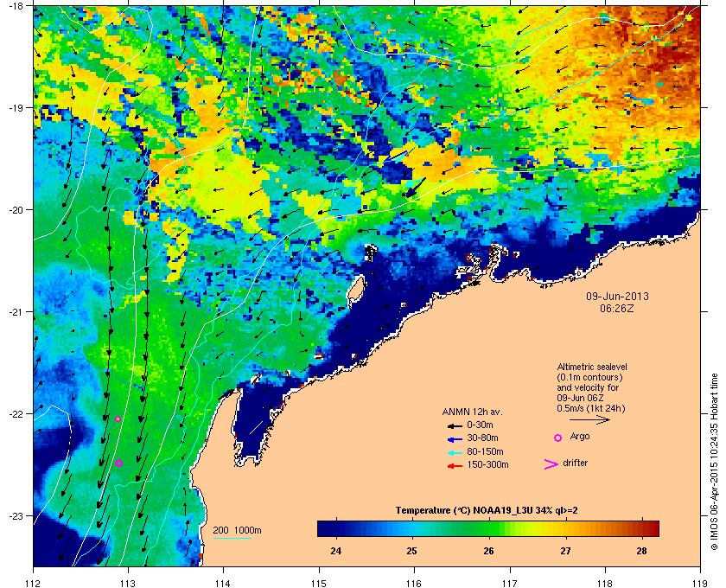The image size is (726, 588).
Task: Click the longitude axis label 116
Action: 414,583
